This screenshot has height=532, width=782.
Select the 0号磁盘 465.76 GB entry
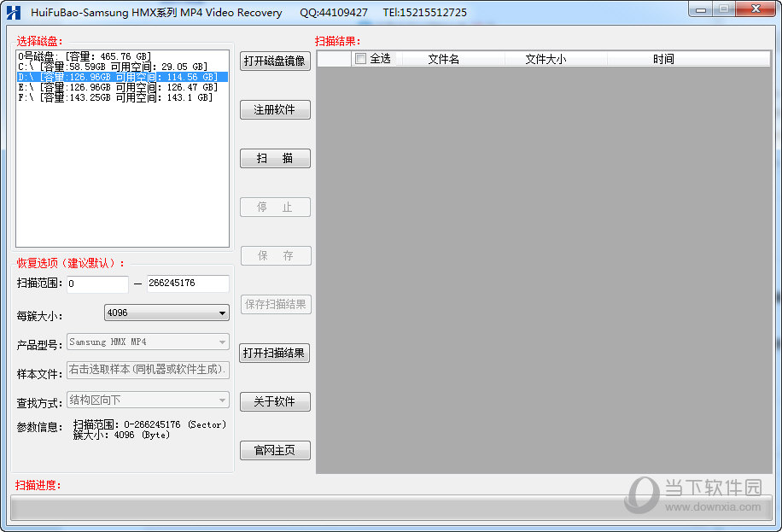[122, 56]
